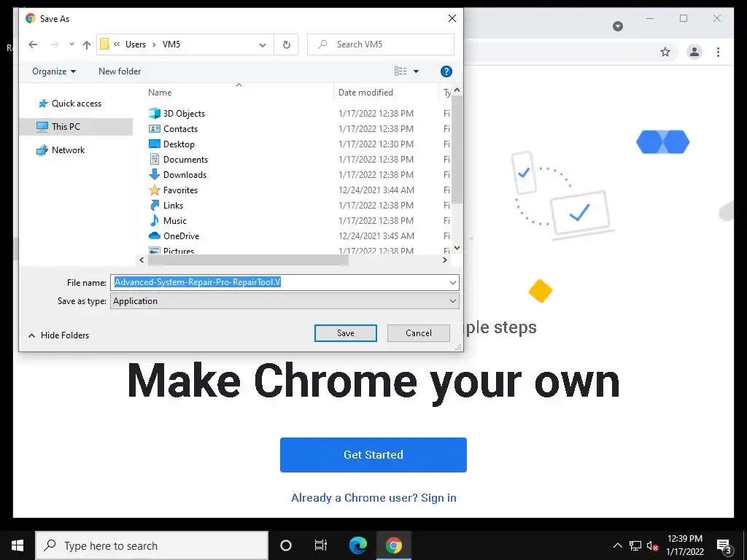This screenshot has width=747, height=560.
Task: Open Windows Start menu
Action: click(x=18, y=545)
